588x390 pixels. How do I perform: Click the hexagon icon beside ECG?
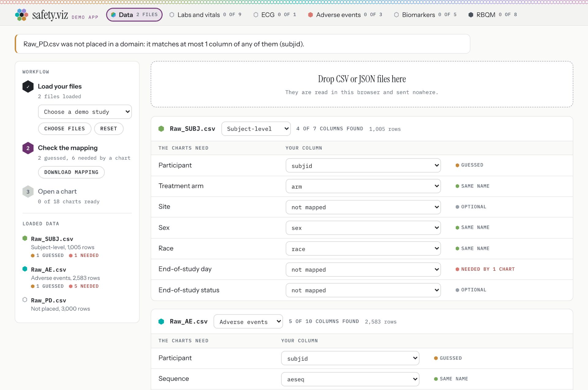coord(256,15)
